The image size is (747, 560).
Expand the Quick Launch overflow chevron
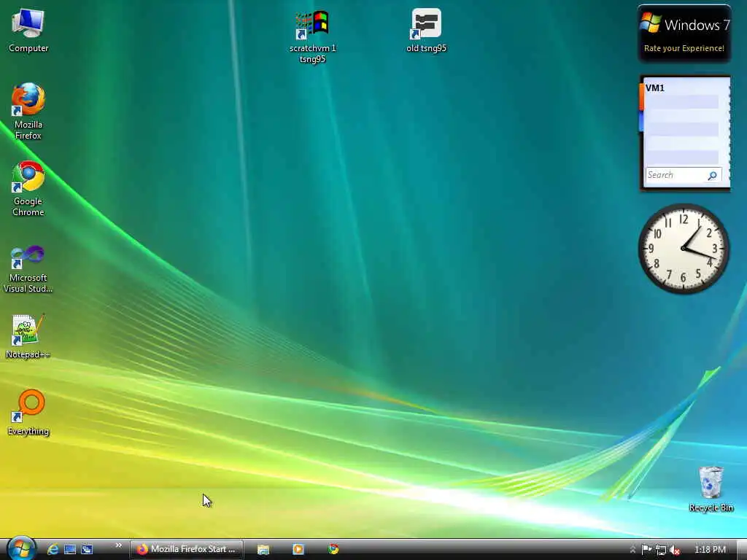coord(119,545)
